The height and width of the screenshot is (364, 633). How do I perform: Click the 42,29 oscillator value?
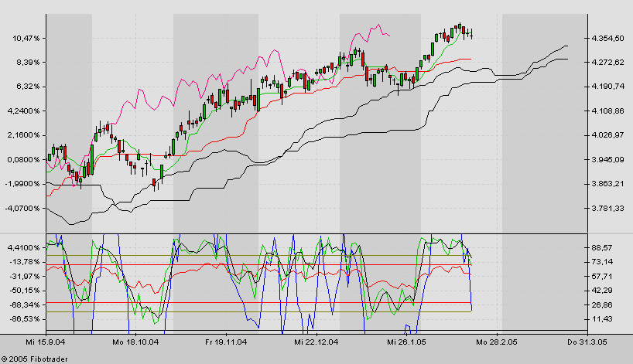pos(602,291)
